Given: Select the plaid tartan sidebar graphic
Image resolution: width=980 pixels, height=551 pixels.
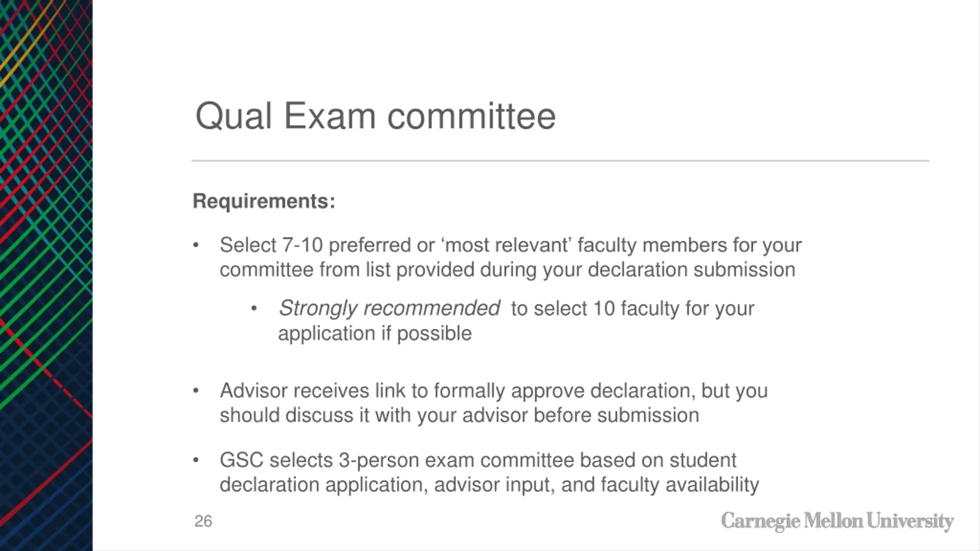Looking at the screenshot, I should pos(46,275).
